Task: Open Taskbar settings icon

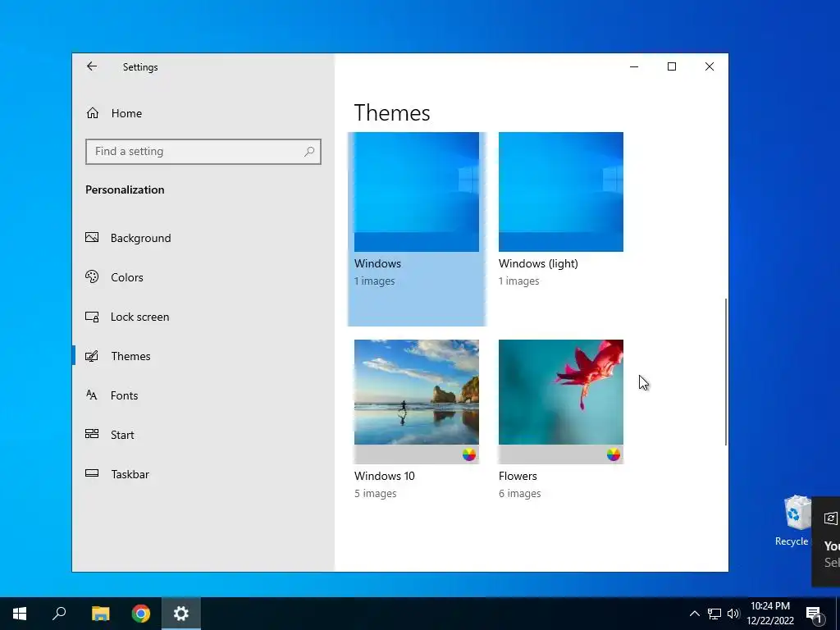Action: (92, 473)
